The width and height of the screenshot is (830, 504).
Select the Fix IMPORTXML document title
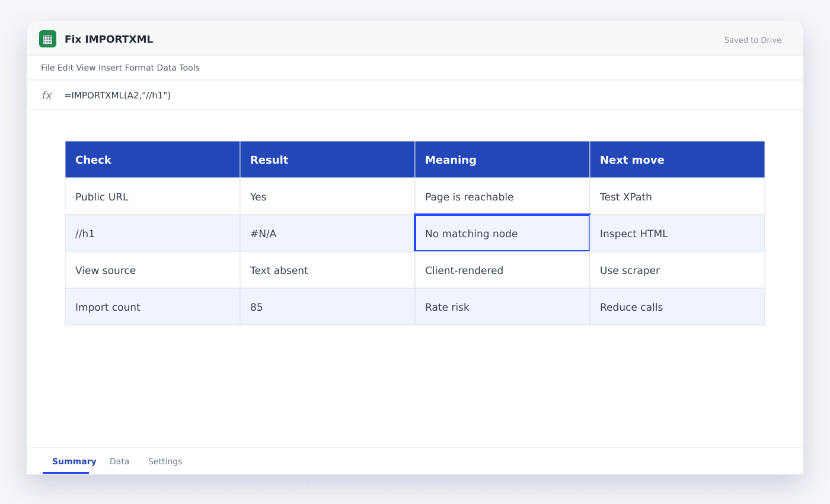[108, 39]
